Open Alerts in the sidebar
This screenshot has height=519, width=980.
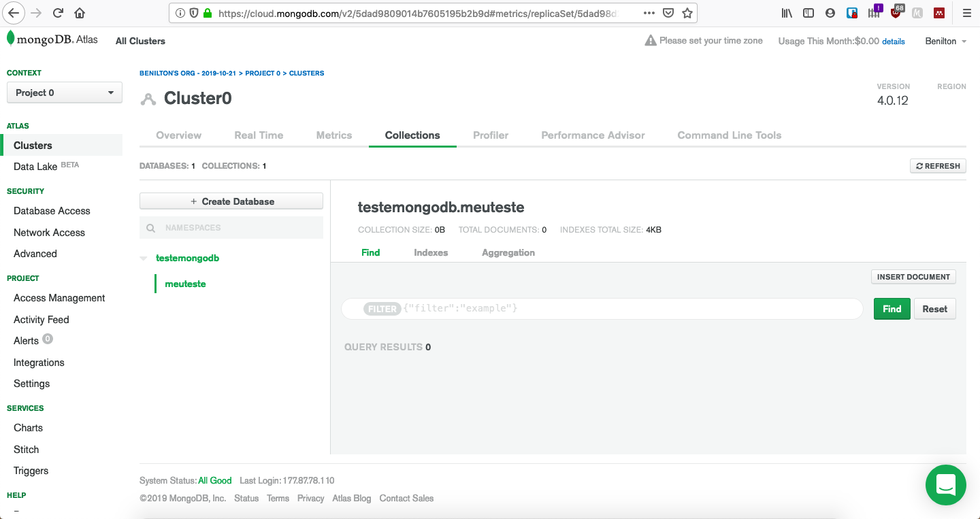26,341
